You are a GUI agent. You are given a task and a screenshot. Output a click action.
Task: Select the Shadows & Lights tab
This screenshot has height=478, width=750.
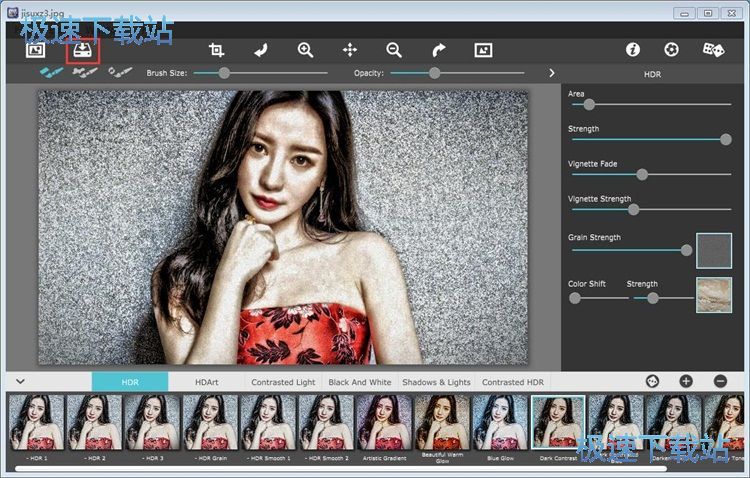(x=436, y=382)
